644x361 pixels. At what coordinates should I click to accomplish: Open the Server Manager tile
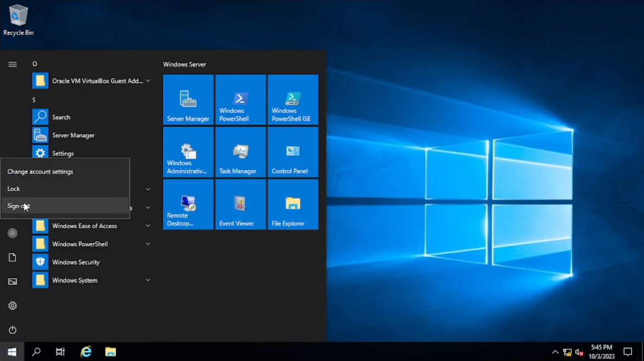pyautogui.click(x=188, y=100)
